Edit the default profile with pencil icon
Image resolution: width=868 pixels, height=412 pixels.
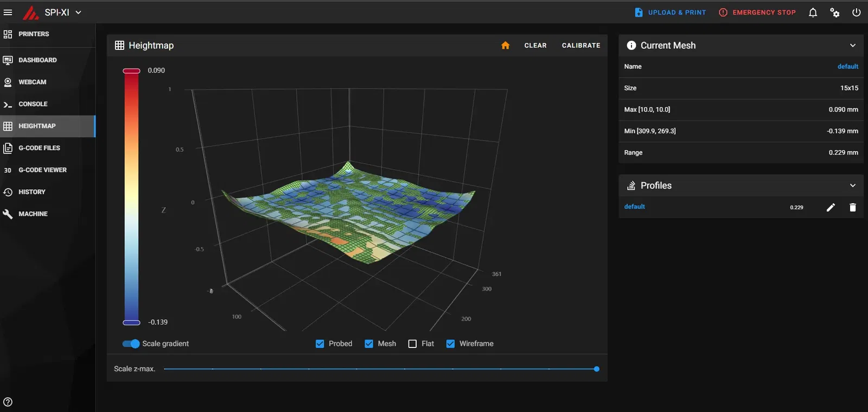[831, 207]
